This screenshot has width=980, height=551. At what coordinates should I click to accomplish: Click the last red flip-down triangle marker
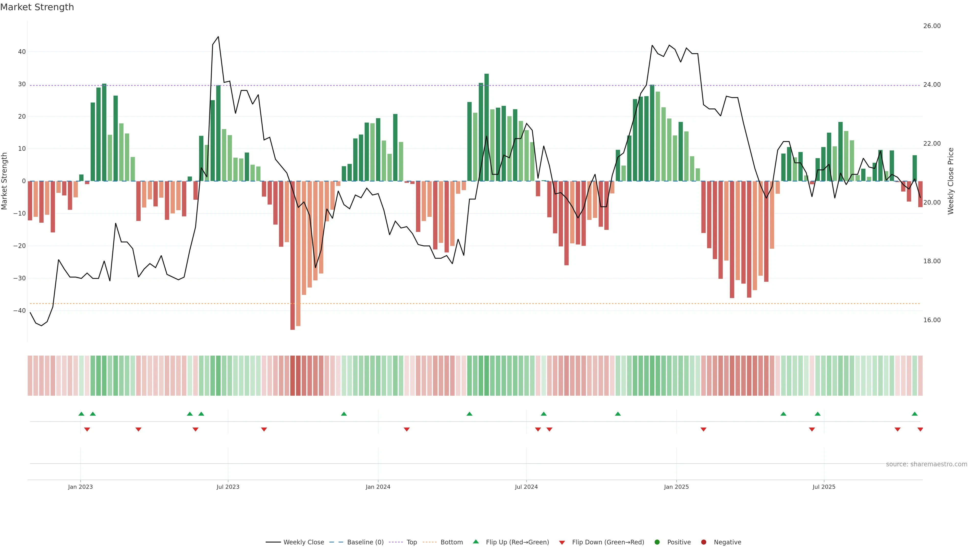tap(920, 429)
